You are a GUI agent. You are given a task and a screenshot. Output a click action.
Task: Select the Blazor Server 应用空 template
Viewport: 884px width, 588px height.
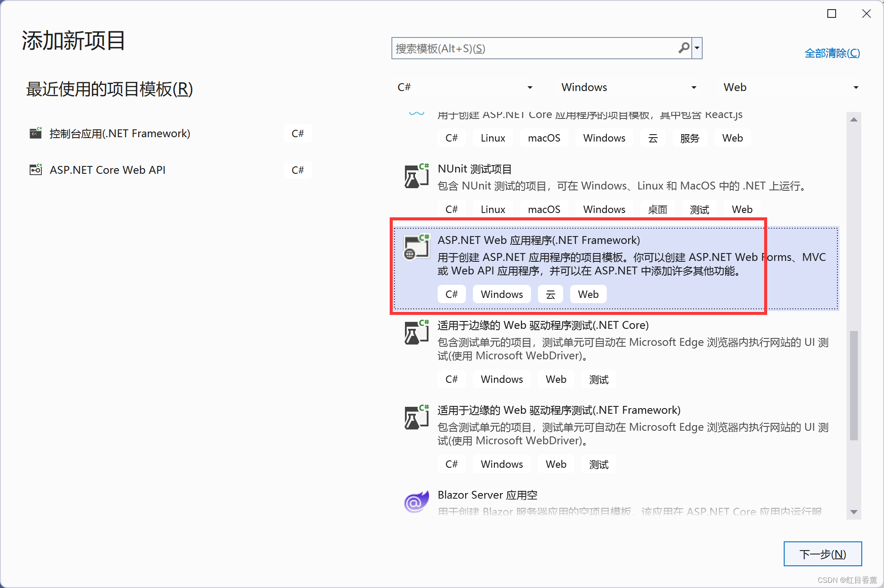point(487,495)
